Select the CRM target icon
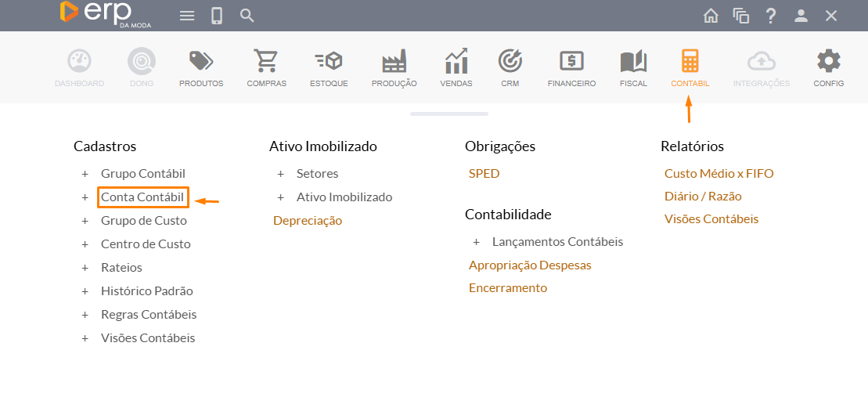Image resolution: width=868 pixels, height=397 pixels. (510, 67)
